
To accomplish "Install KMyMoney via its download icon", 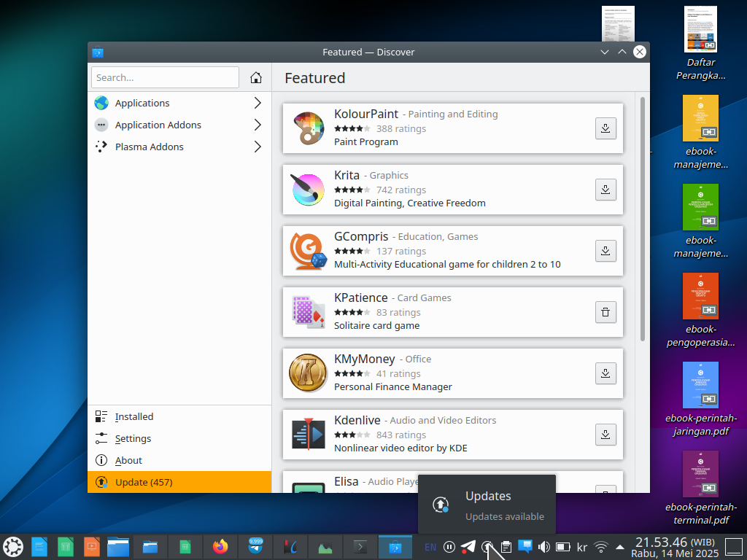I will click(x=605, y=373).
